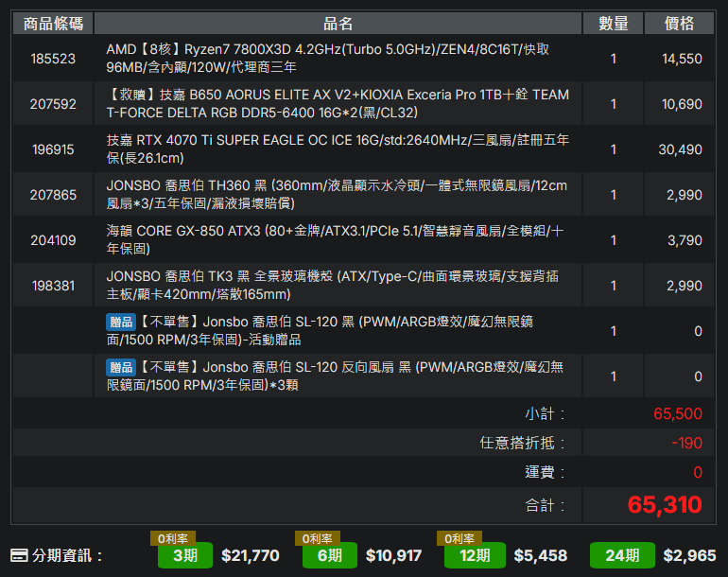Click the quantity 1 in Ryzen7 row
The image size is (728, 577).
point(614,59)
